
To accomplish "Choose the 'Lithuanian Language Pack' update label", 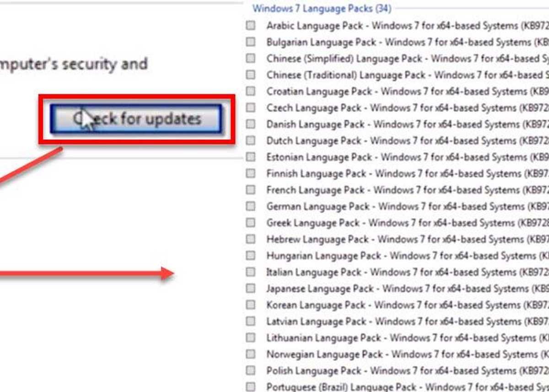I will 408,338.
